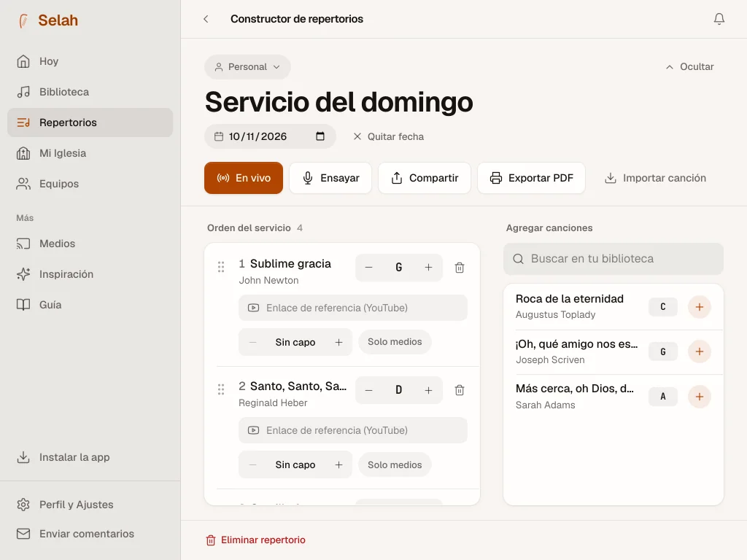Toggle Solo medios for Sublime gracia
This screenshot has width=747, height=560.
pyautogui.click(x=395, y=342)
